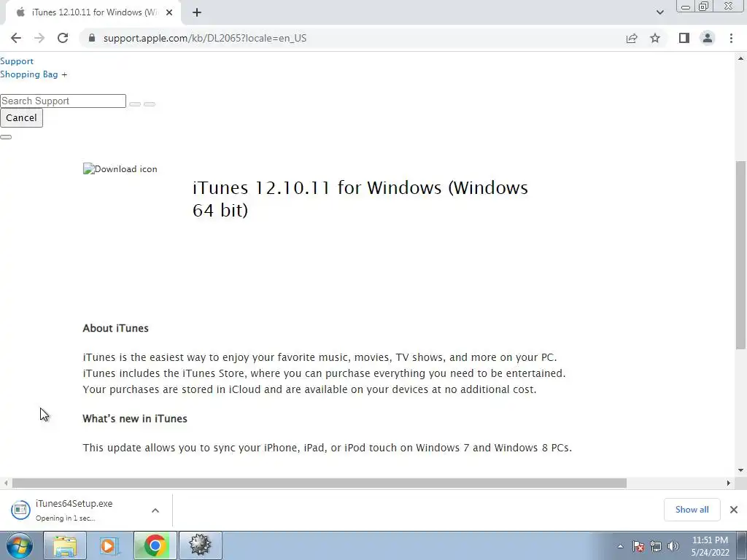Viewport: 747px width, 560px height.
Task: Click the iTunes 12.10.11 for Windows heading
Action: coord(360,198)
